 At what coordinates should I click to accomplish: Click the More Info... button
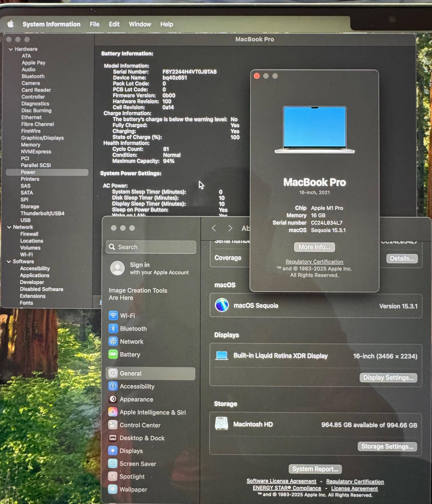(314, 247)
